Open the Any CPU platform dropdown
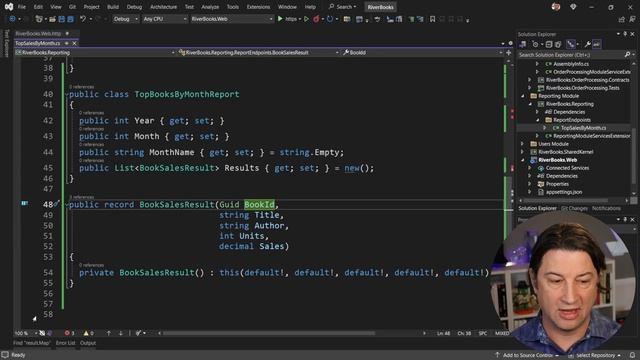Image resolution: width=640 pixels, height=360 pixels. coord(164,19)
